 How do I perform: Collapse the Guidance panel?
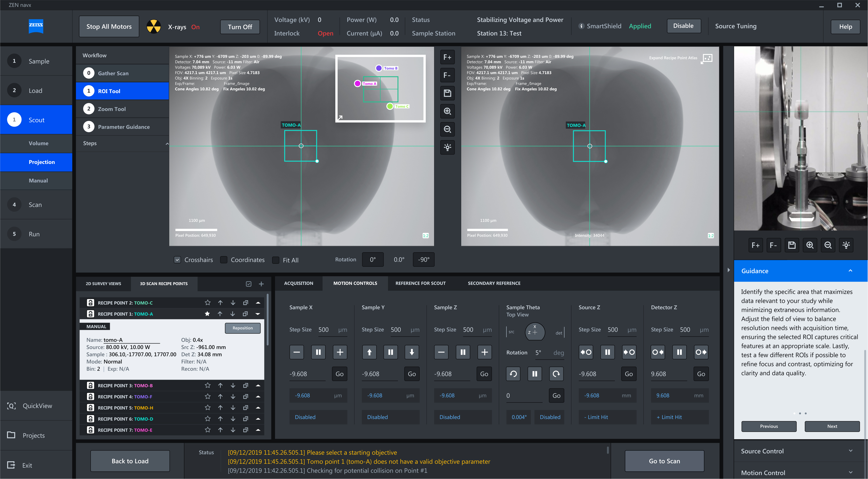coord(850,271)
